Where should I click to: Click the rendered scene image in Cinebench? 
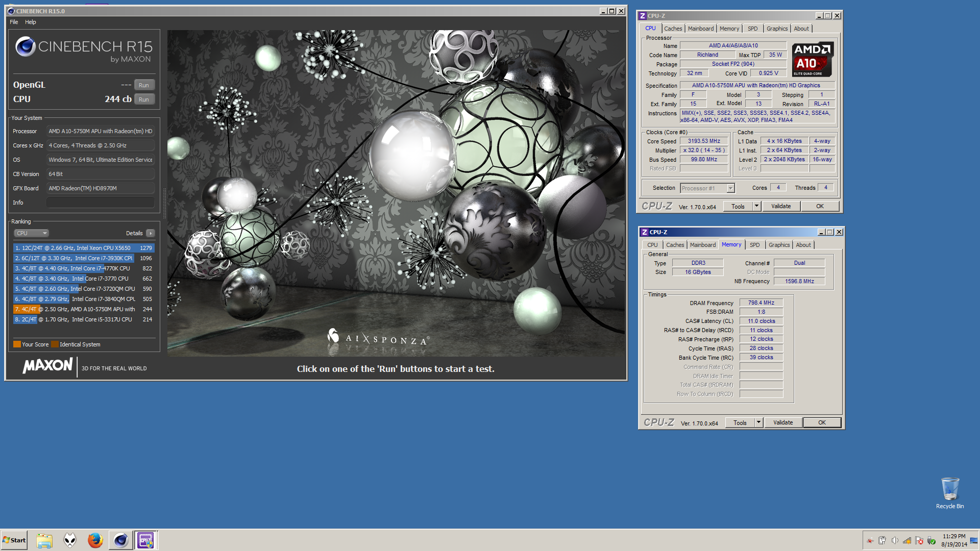[396, 193]
